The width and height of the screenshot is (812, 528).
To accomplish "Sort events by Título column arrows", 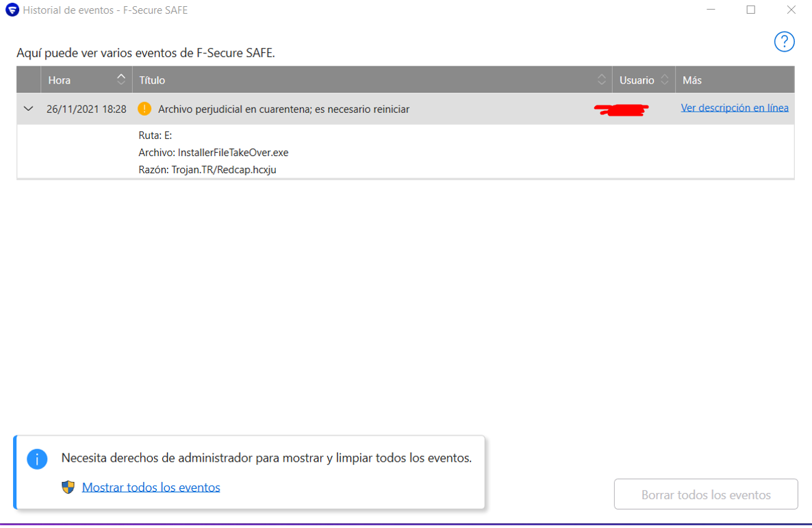I will coord(601,79).
